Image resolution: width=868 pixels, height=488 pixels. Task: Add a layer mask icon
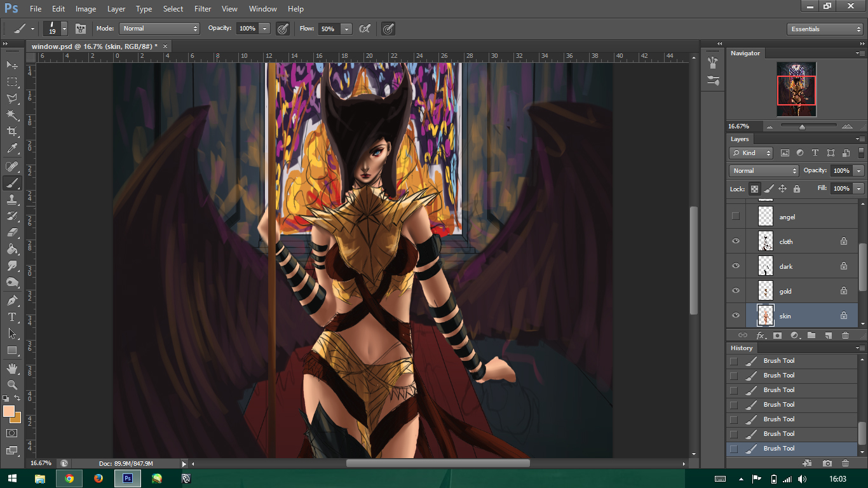click(x=777, y=335)
